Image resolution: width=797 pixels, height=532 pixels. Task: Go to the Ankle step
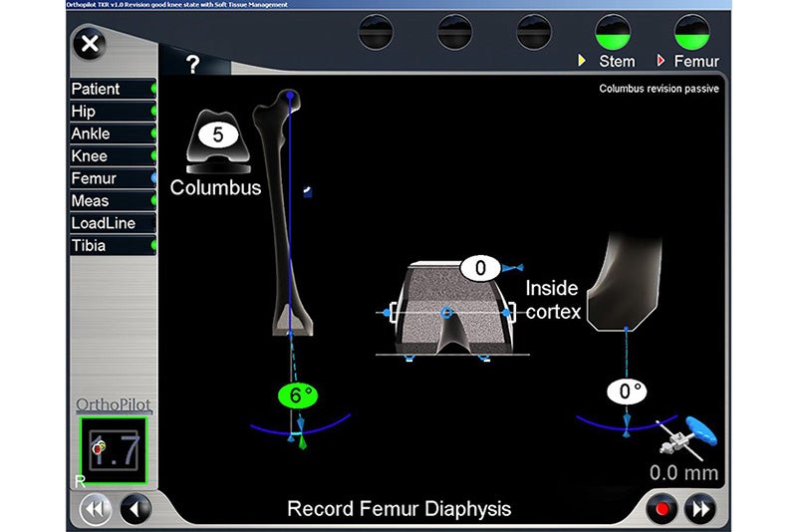[x=113, y=133]
